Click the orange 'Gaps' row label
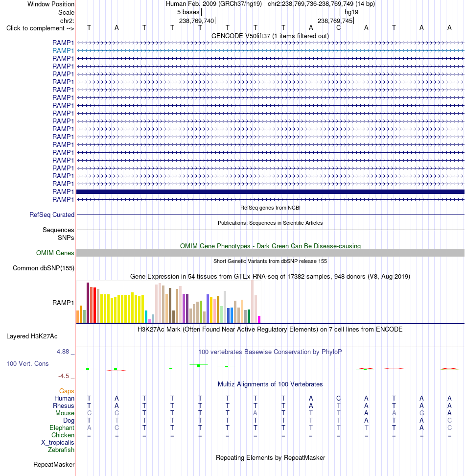The width and height of the screenshot is (465, 476). tap(67, 391)
